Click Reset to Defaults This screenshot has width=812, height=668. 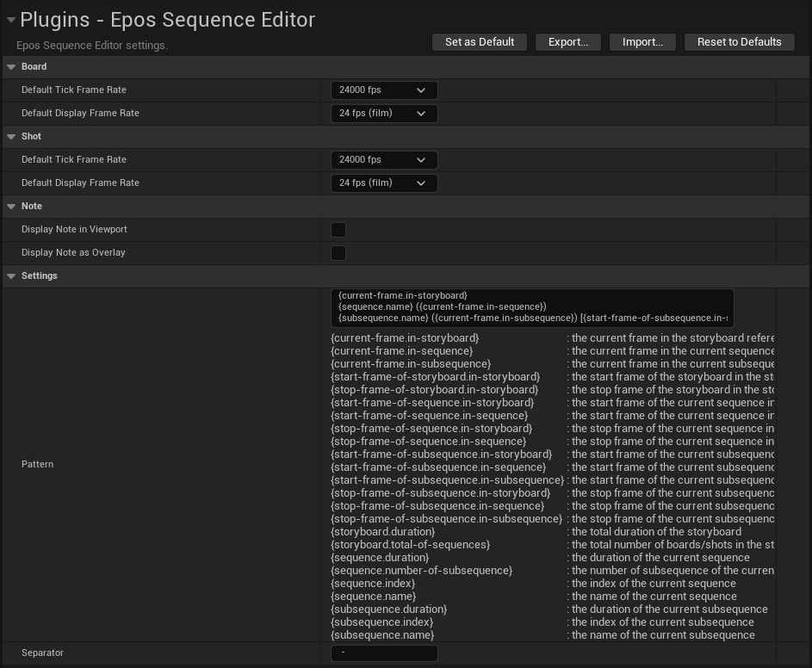(739, 41)
